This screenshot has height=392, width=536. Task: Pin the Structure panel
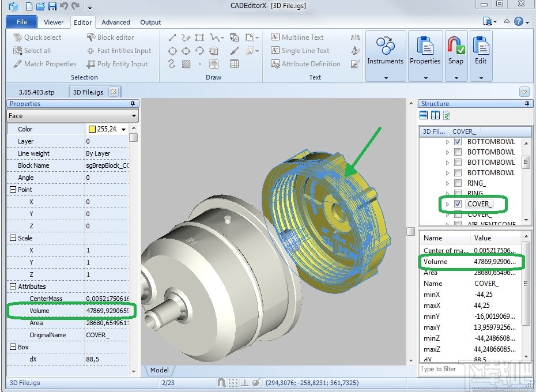pos(527,104)
